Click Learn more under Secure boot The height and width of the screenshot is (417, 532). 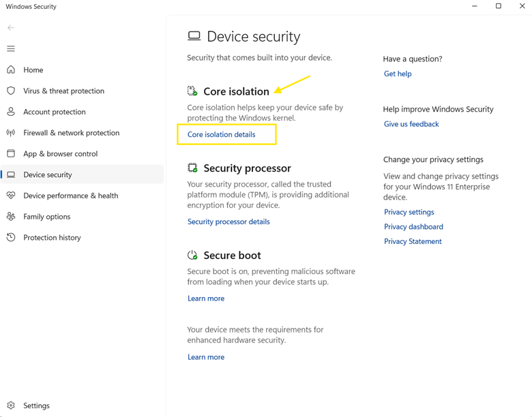click(206, 298)
